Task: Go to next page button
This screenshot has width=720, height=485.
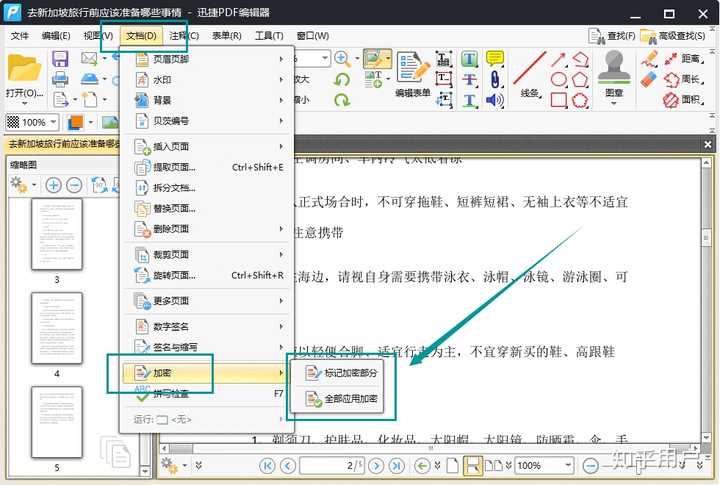Action: tap(376, 466)
